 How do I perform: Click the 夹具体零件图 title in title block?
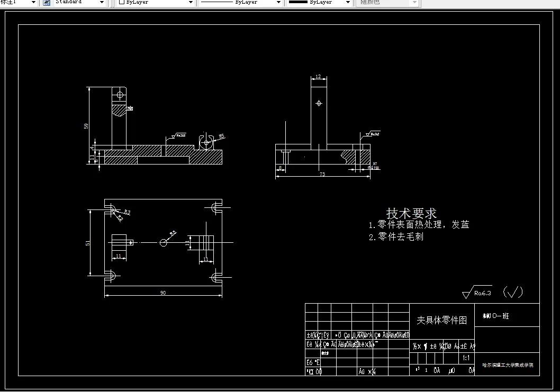[x=442, y=320]
